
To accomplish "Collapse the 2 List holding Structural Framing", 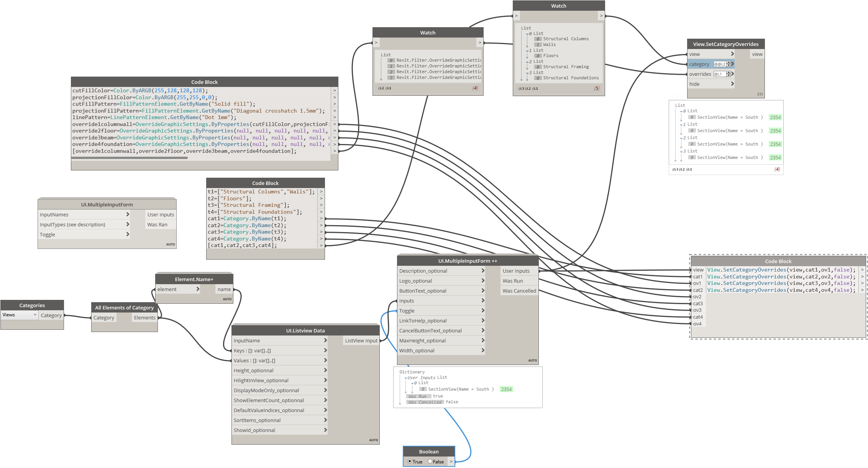I will [x=527, y=62].
